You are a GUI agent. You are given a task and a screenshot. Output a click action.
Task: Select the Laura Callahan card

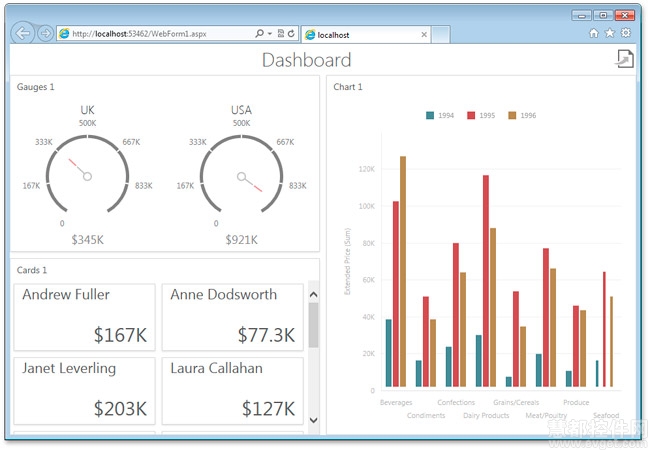[x=233, y=391]
